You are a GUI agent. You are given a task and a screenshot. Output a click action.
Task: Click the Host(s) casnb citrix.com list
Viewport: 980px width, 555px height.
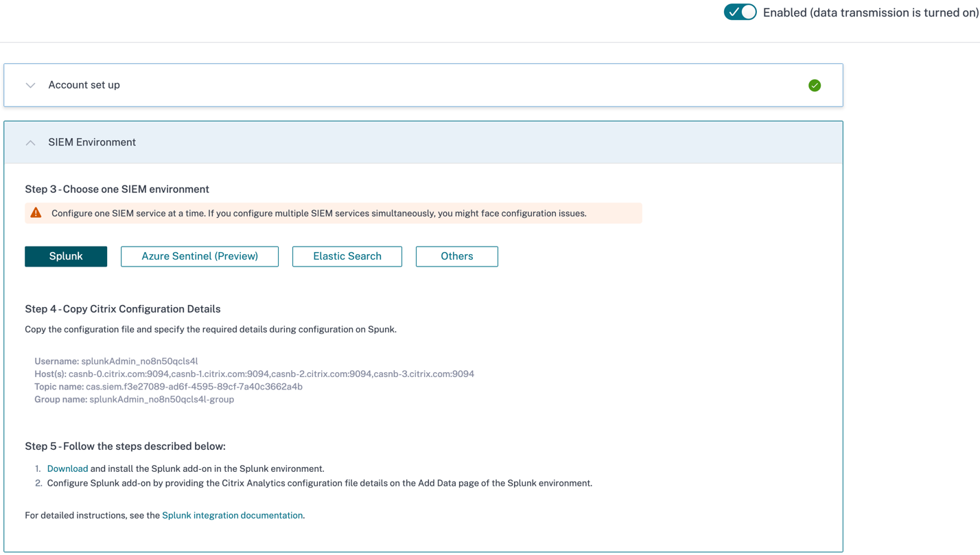[x=271, y=374]
